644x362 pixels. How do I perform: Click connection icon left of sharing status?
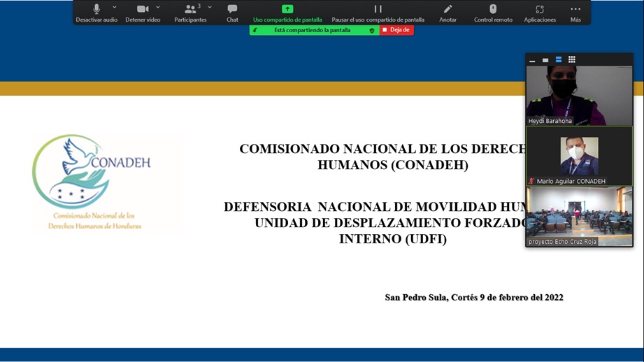255,30
